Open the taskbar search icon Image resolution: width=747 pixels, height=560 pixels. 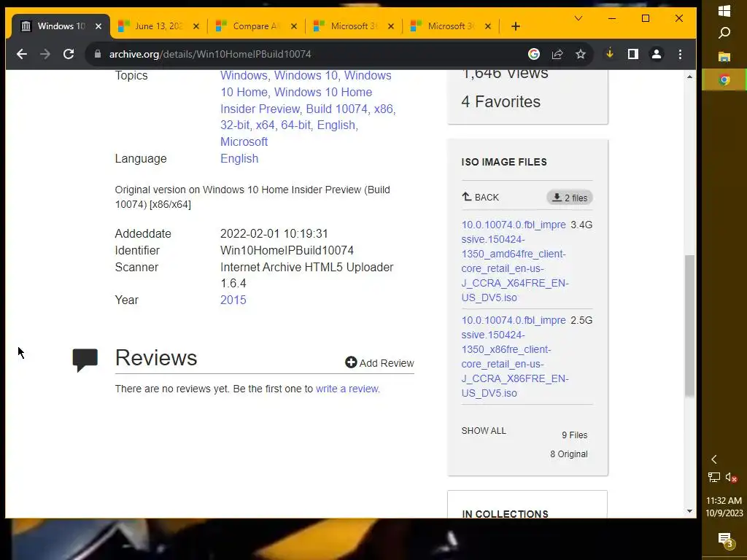pos(724,33)
